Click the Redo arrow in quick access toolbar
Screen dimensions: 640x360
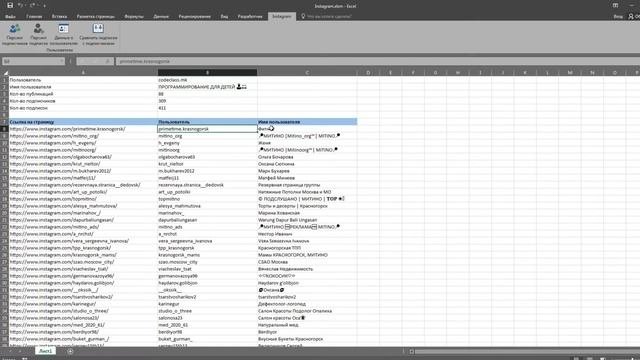(32, 6)
